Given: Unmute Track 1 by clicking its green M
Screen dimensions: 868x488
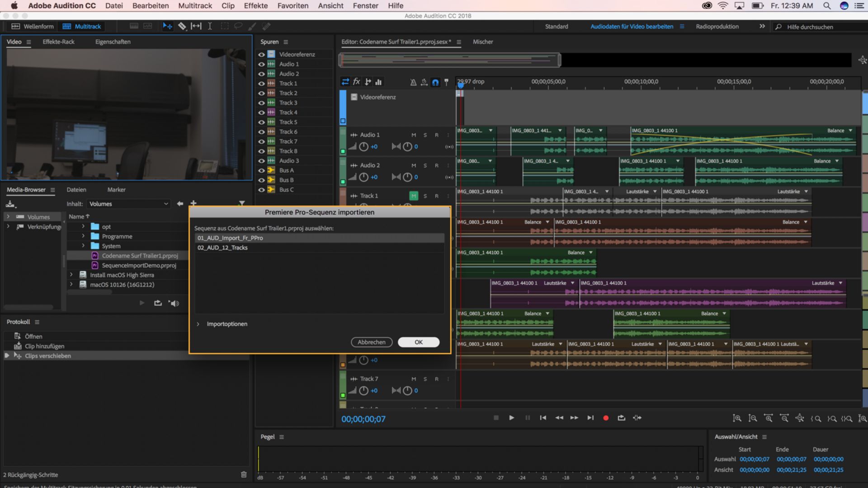Looking at the screenshot, I should (413, 196).
